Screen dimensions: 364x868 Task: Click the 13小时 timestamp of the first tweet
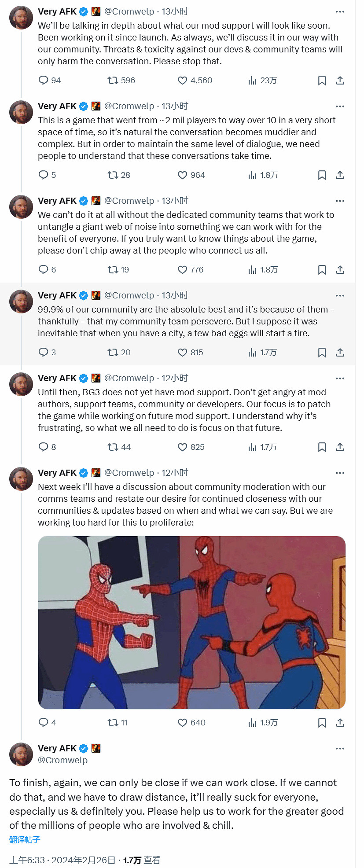175,12
